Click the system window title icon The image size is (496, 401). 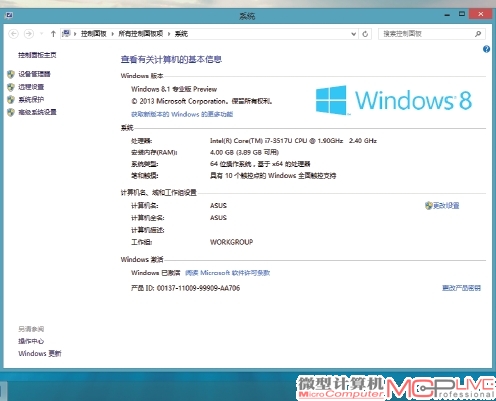pos(9,15)
